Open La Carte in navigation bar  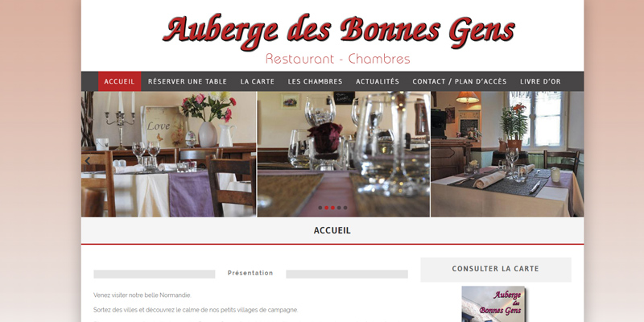[257, 81]
